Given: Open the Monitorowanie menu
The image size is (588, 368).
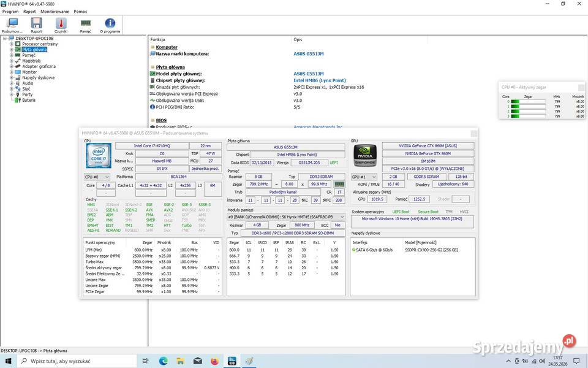Looking at the screenshot, I should (x=55, y=12).
